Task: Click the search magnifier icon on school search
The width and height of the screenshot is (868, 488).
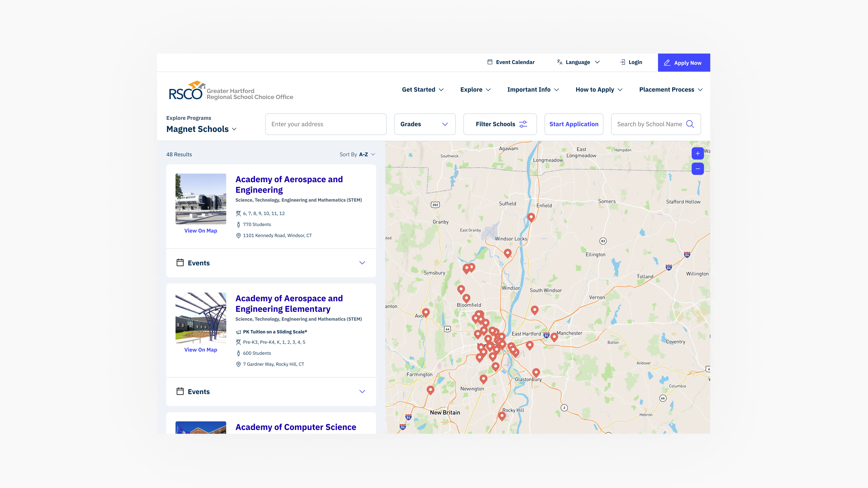Action: [691, 124]
